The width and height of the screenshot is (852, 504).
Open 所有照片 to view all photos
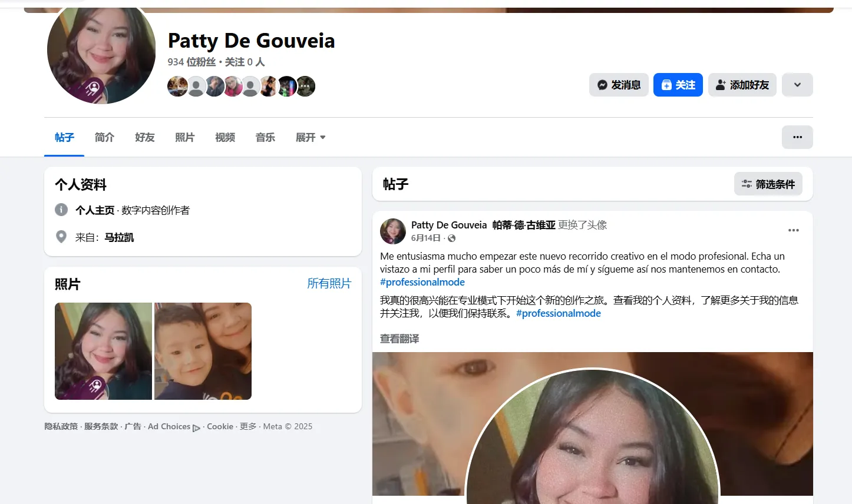click(x=329, y=283)
